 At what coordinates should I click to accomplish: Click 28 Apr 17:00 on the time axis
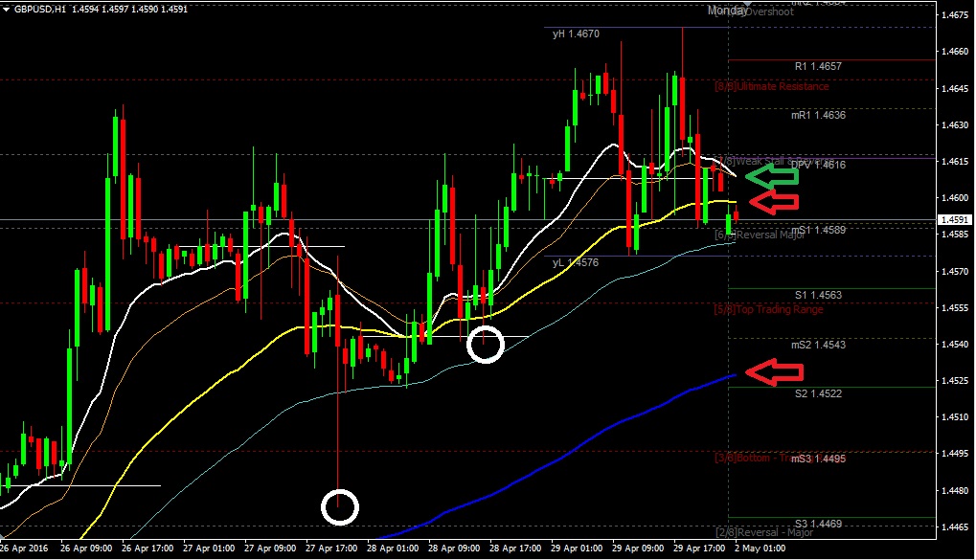point(515,549)
